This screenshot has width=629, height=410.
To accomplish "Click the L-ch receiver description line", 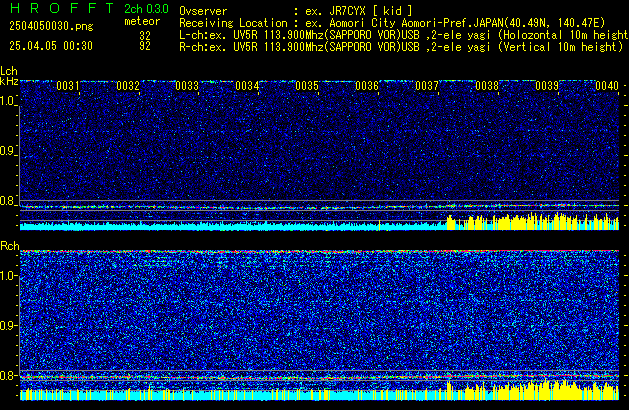I will pos(404,35).
